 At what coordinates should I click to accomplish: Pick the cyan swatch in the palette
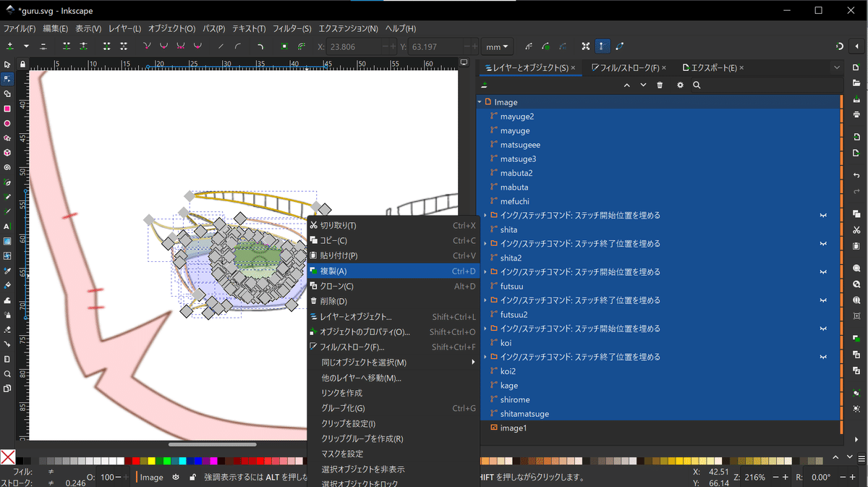pyautogui.click(x=182, y=461)
